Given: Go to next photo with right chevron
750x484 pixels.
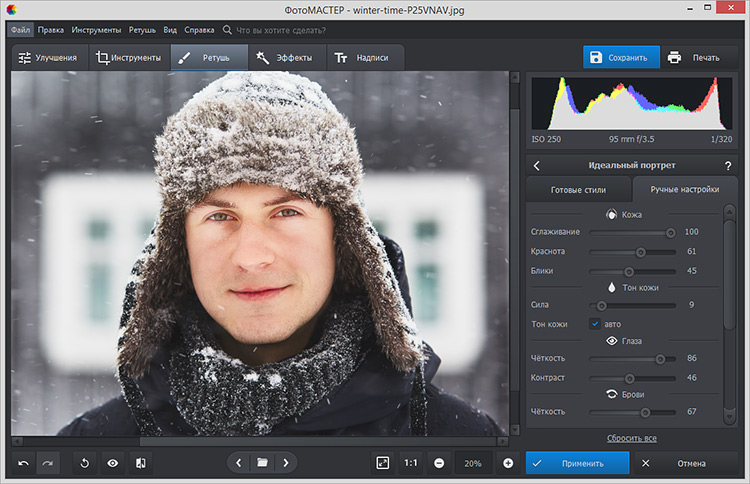Looking at the screenshot, I should 286,463.
